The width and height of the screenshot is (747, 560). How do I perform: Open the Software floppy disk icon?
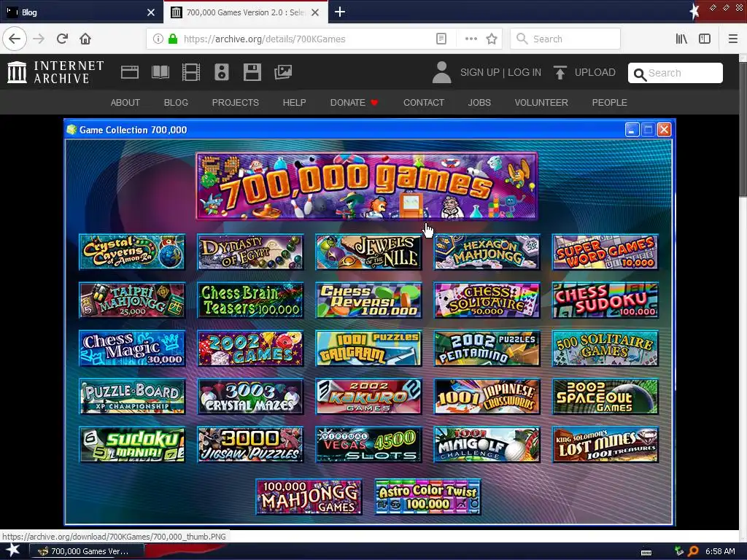[252, 72]
